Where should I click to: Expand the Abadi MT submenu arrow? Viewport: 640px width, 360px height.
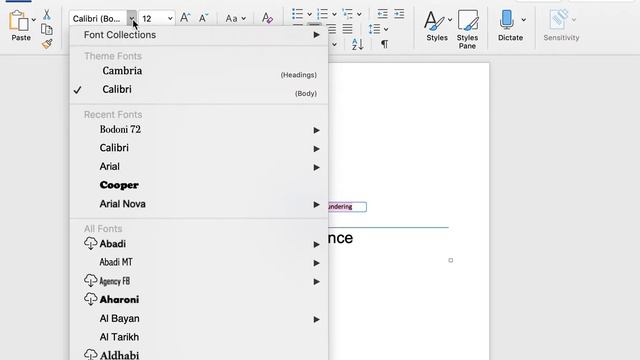click(x=316, y=263)
